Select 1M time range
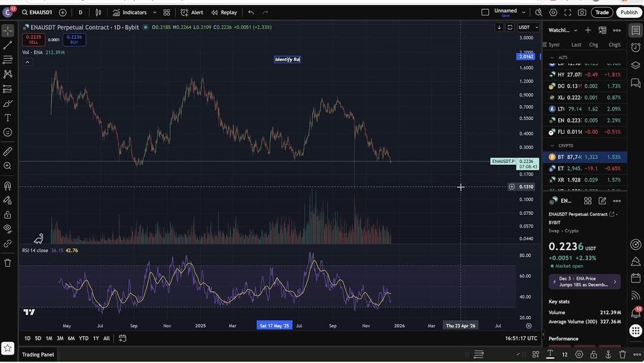The image size is (644, 363). coord(49,339)
